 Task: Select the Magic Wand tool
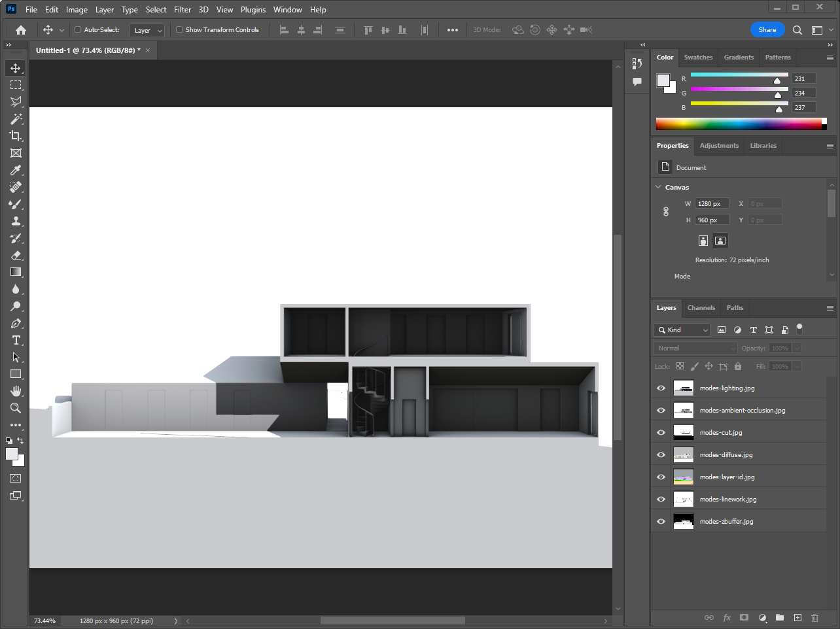(16, 119)
